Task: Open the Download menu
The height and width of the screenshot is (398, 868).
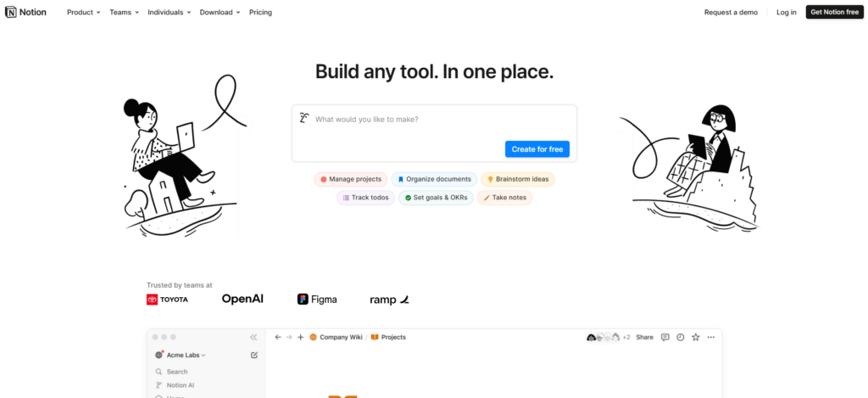Action: [220, 12]
